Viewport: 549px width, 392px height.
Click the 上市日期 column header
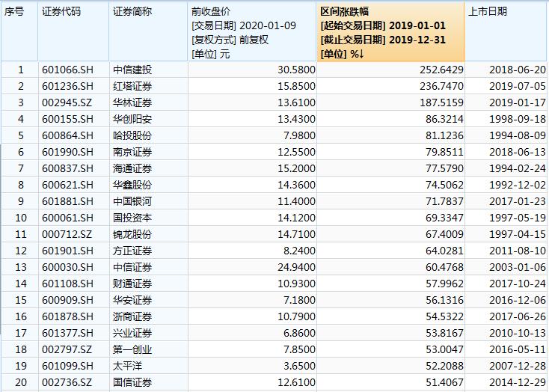506,32
